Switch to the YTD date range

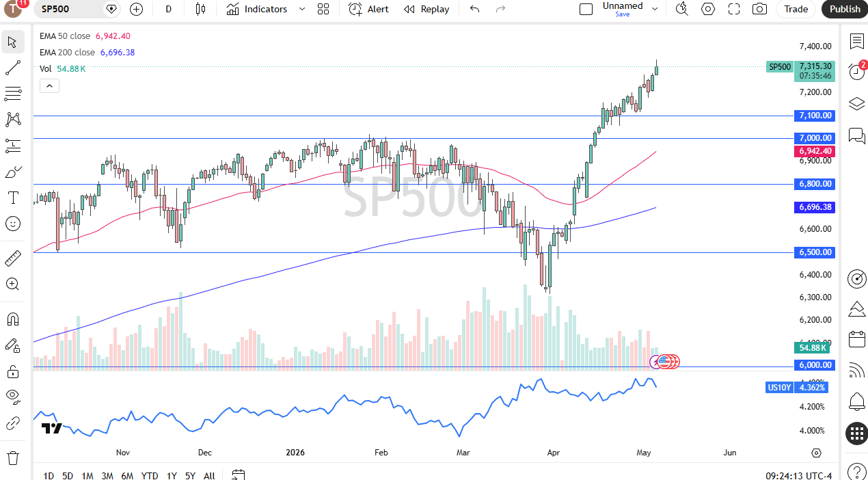[x=150, y=476]
